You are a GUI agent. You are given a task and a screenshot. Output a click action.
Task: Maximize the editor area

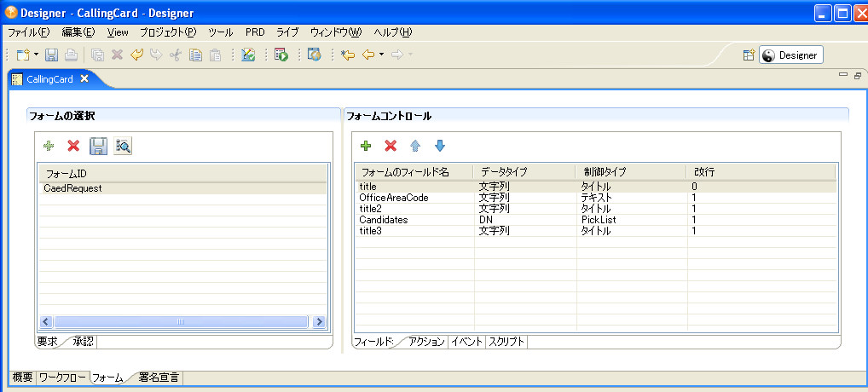pyautogui.click(x=858, y=75)
